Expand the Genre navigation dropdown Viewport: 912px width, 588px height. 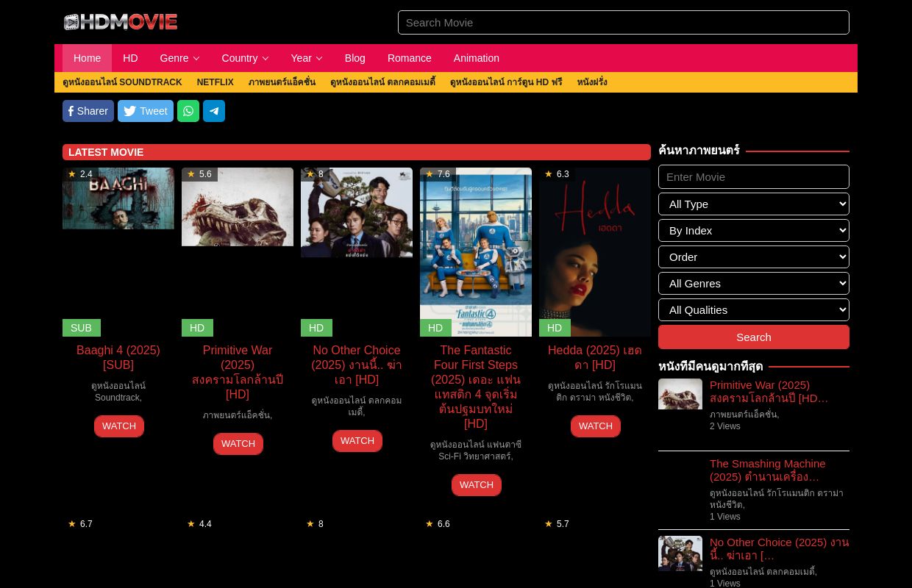(x=179, y=58)
